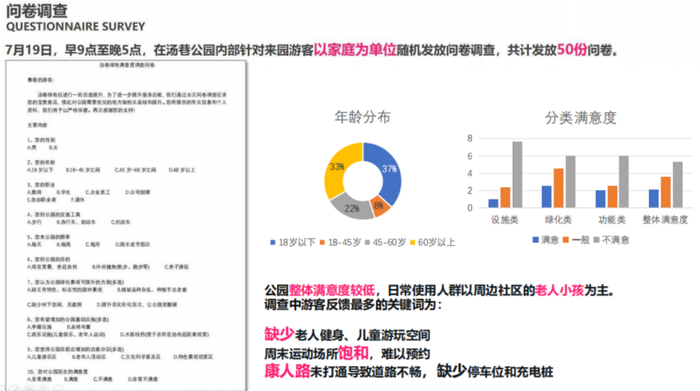Click the gray 不满意 legend entry

(611, 240)
